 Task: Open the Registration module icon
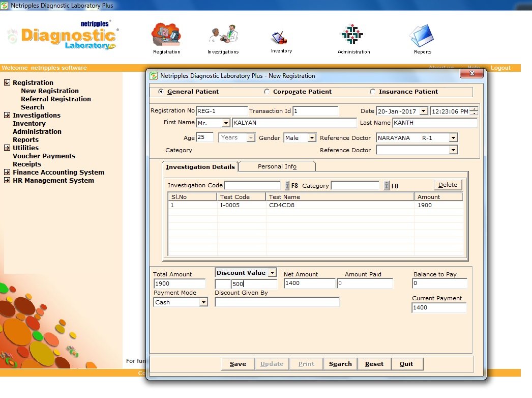coord(166,36)
